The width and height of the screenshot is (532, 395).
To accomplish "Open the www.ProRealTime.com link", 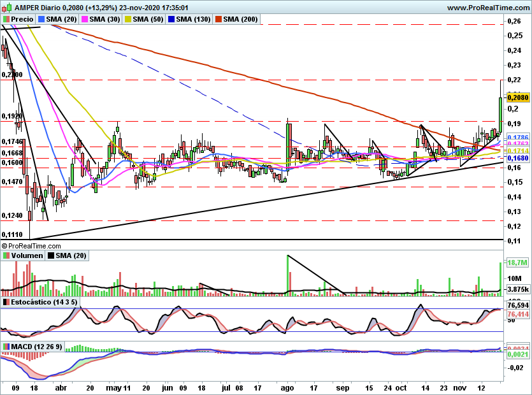I will coord(487,8).
